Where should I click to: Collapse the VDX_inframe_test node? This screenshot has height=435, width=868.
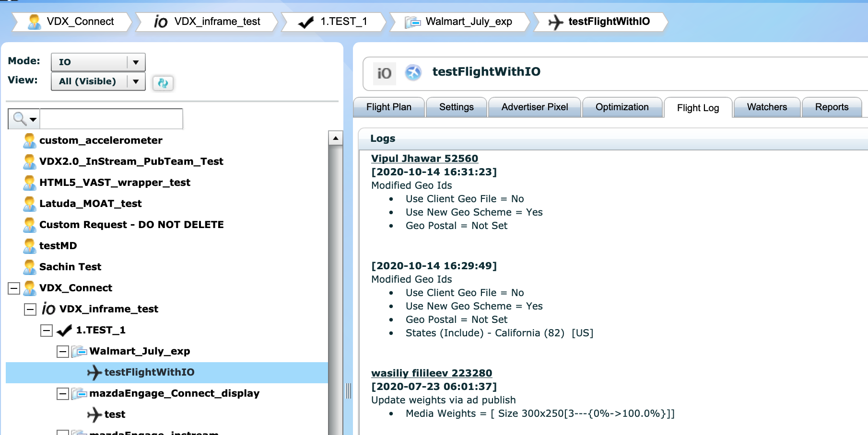pyautogui.click(x=30, y=309)
